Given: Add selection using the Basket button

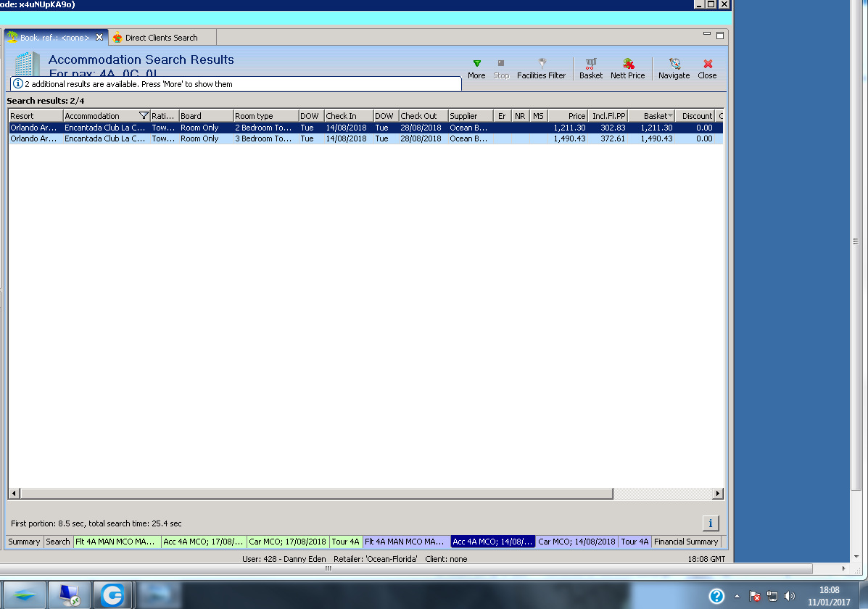Looking at the screenshot, I should [591, 69].
